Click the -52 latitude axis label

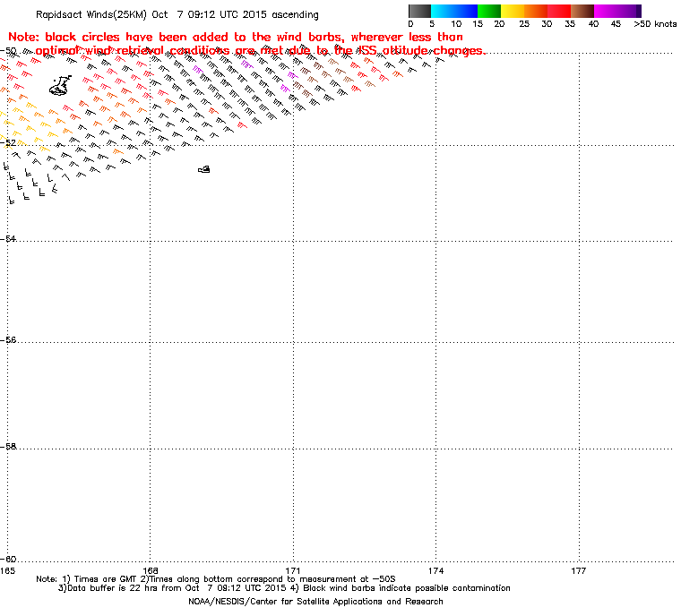point(9,142)
